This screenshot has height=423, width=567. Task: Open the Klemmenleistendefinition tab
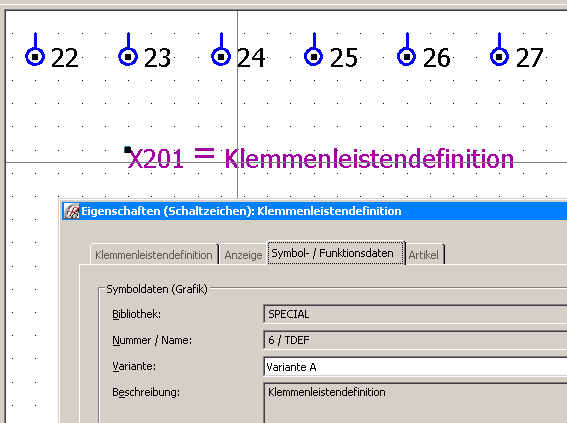coord(154,255)
